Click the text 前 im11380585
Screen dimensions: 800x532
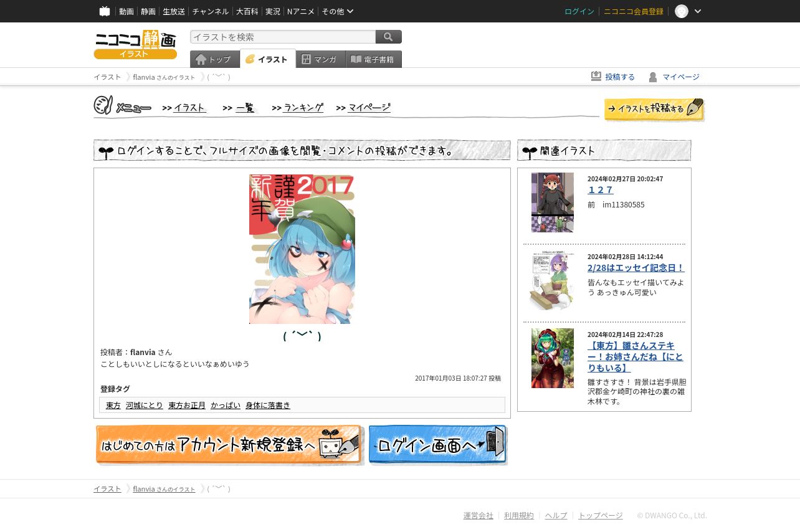[x=616, y=205]
